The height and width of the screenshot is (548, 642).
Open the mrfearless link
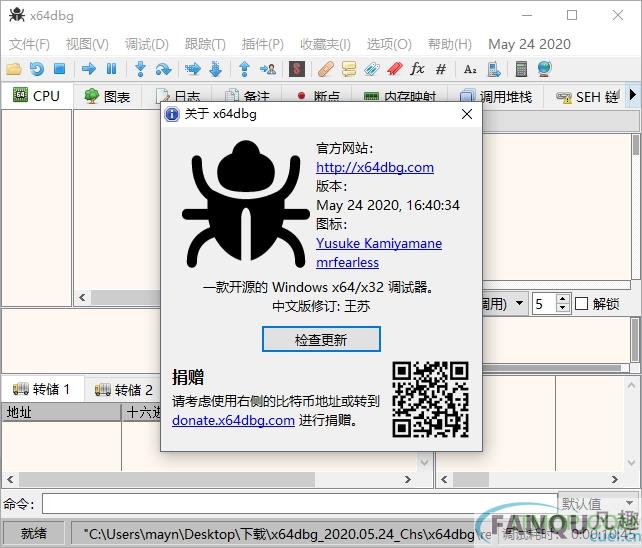click(x=347, y=262)
